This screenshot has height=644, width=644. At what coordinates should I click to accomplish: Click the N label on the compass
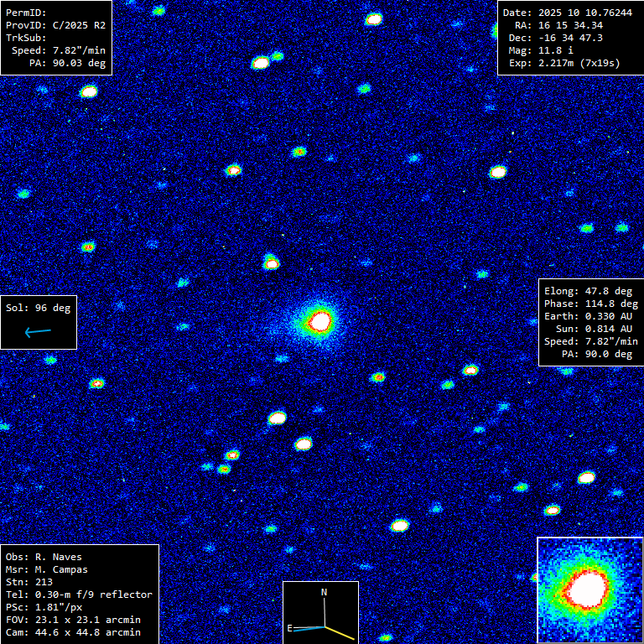pos(325,593)
